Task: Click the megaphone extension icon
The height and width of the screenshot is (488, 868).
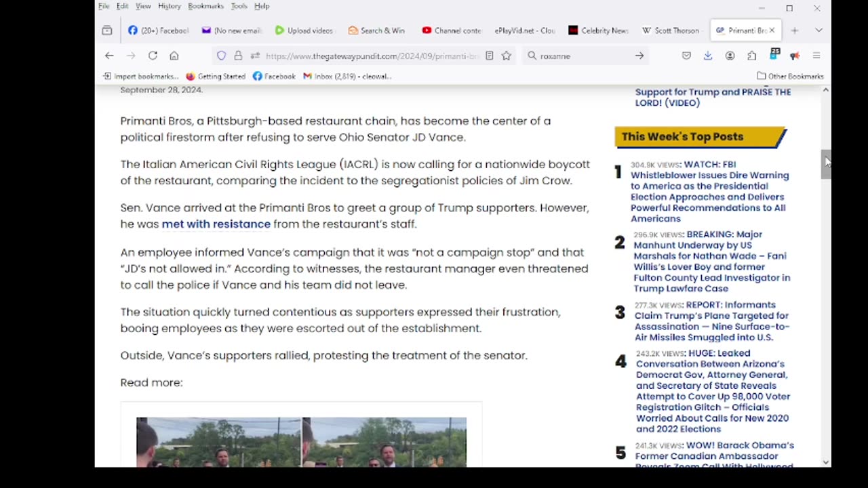Action: click(x=795, y=56)
